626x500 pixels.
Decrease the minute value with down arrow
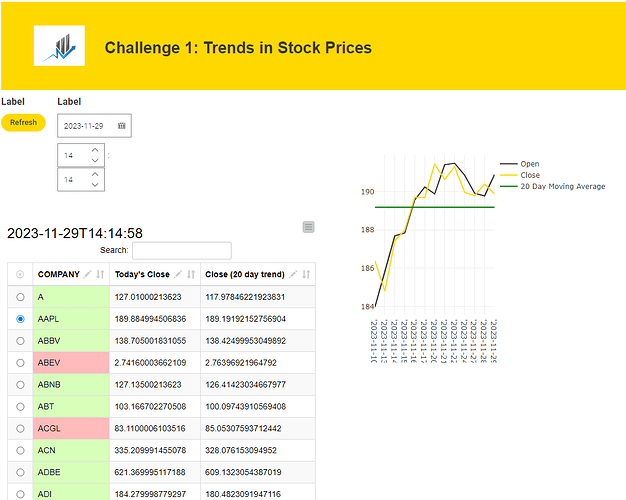coord(95,185)
